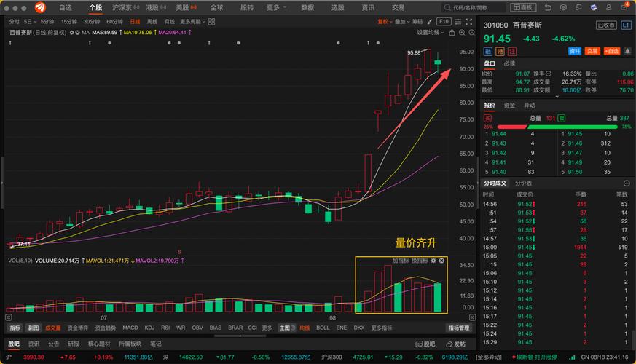
Task: Open volume indicator settings gear
Action: click(x=433, y=261)
